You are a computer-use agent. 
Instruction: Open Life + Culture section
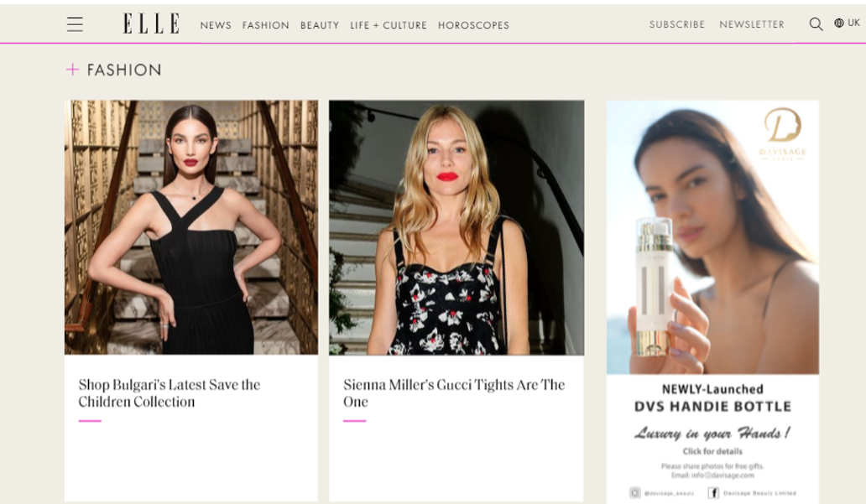click(389, 25)
